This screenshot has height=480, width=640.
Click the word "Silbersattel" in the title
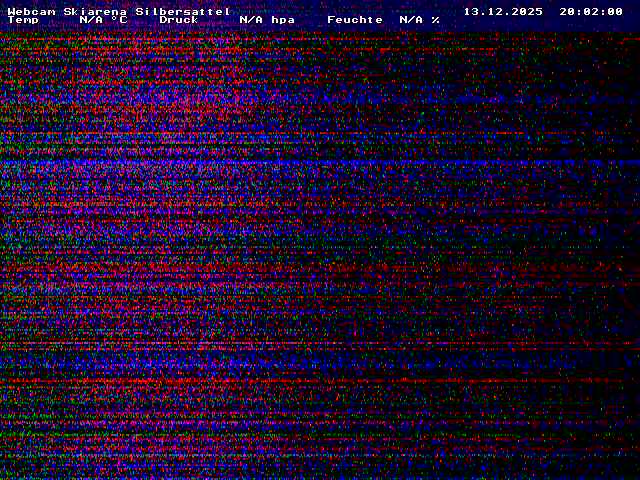(183, 11)
